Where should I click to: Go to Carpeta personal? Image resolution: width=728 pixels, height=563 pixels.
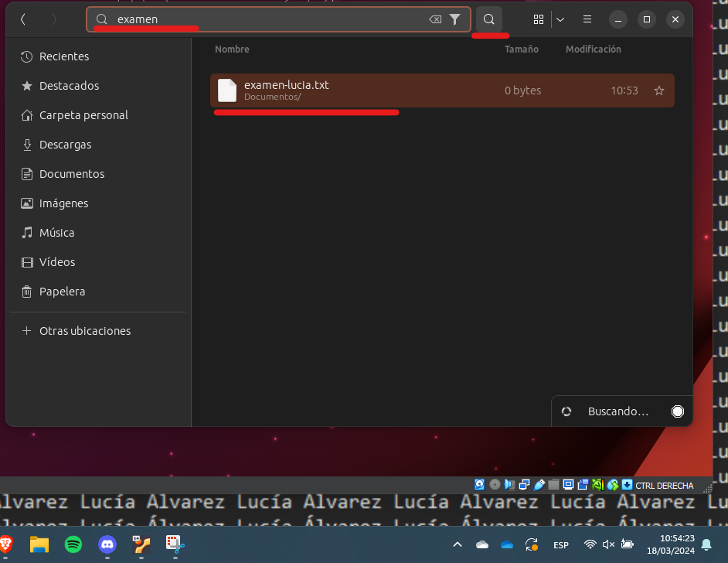pos(83,115)
